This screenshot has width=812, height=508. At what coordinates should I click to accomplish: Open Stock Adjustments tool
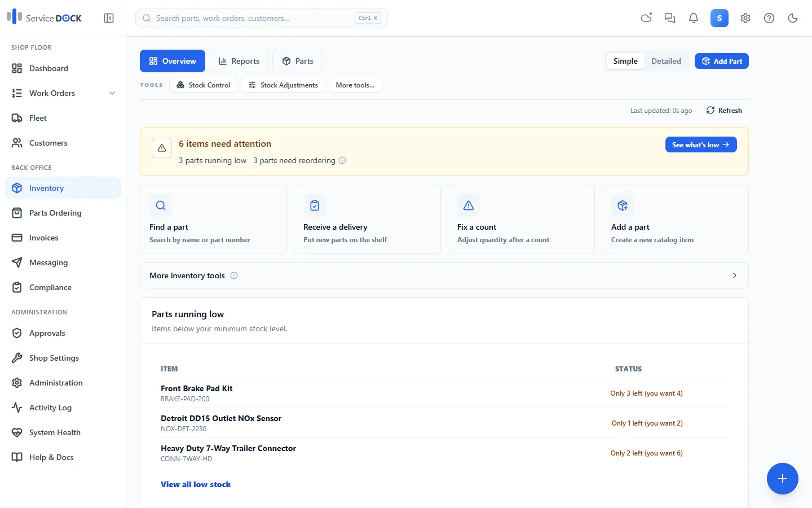283,85
